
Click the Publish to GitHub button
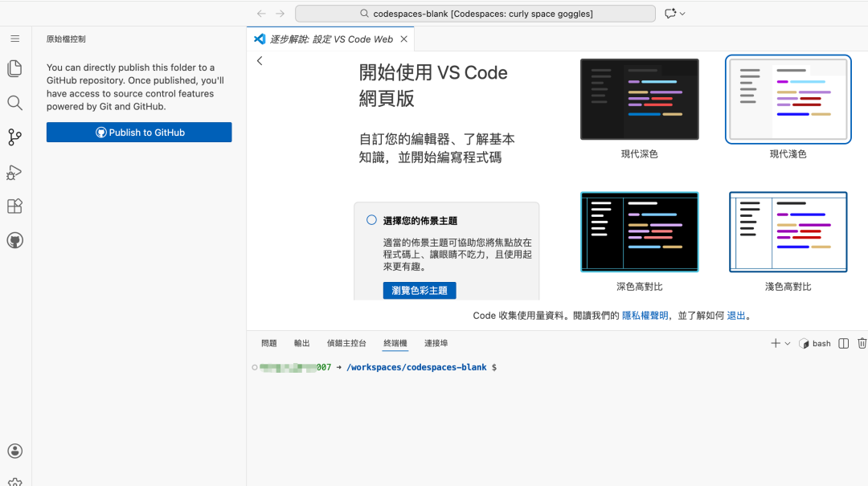click(139, 133)
